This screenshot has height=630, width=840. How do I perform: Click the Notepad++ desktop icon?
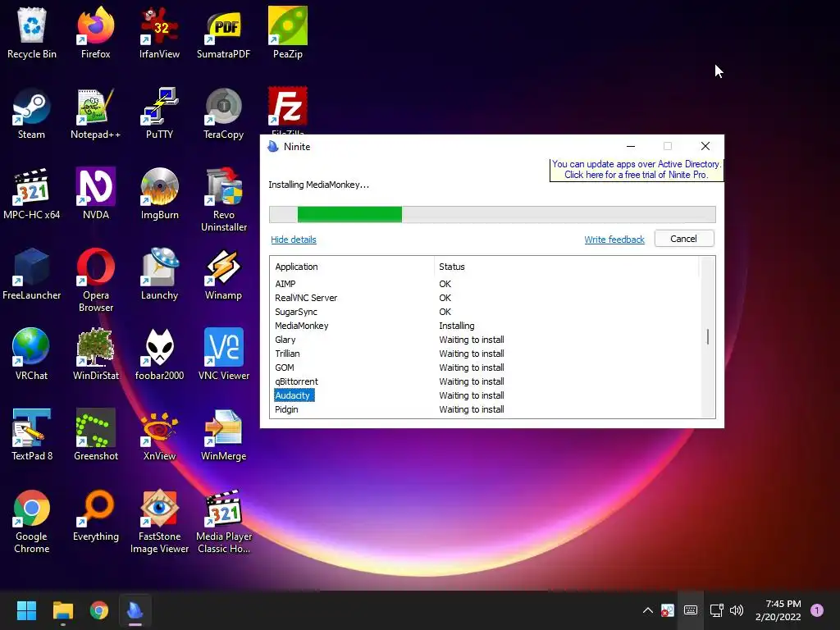coord(95,113)
